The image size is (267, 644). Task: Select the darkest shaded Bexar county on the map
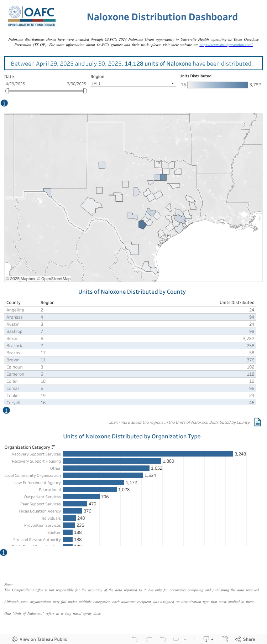142,225
